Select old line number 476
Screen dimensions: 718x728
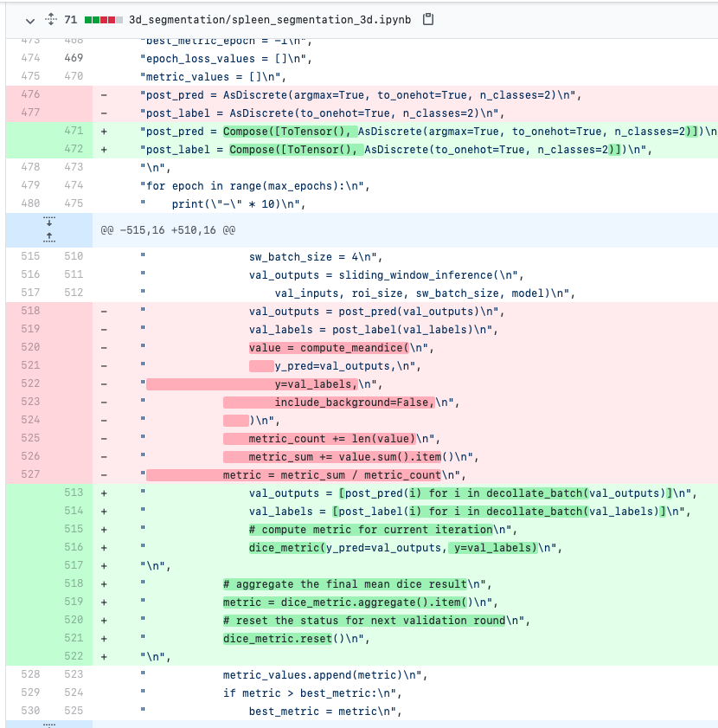coord(30,93)
